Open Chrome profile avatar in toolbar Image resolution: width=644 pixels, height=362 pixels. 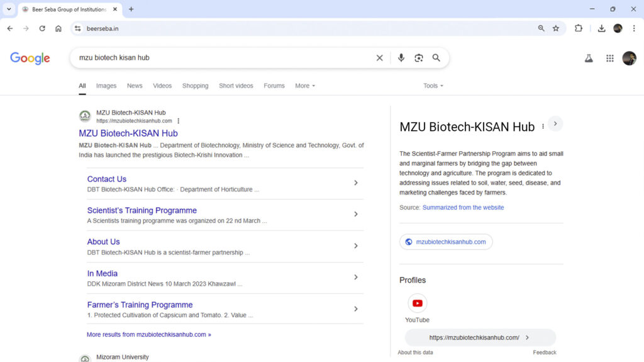(618, 28)
